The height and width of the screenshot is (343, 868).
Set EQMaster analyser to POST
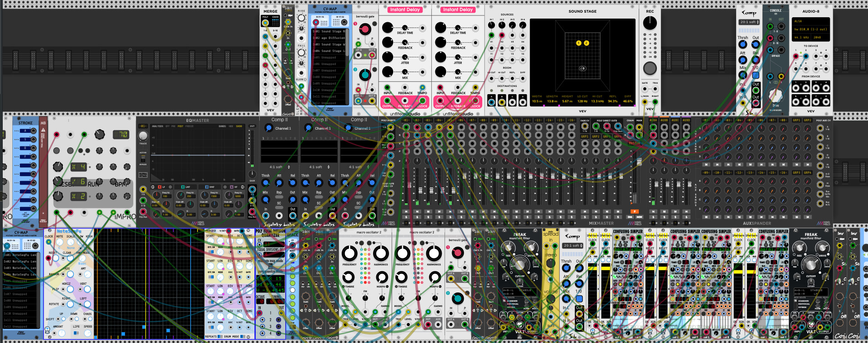[181, 126]
